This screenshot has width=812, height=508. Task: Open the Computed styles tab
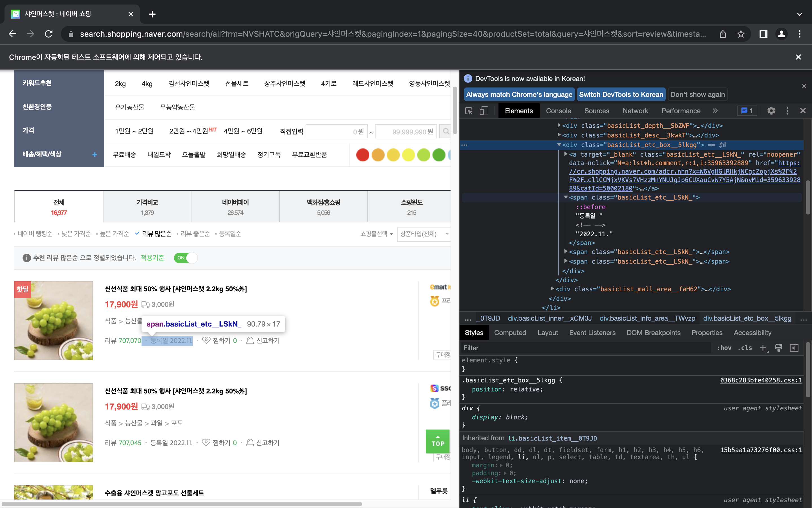(x=510, y=333)
